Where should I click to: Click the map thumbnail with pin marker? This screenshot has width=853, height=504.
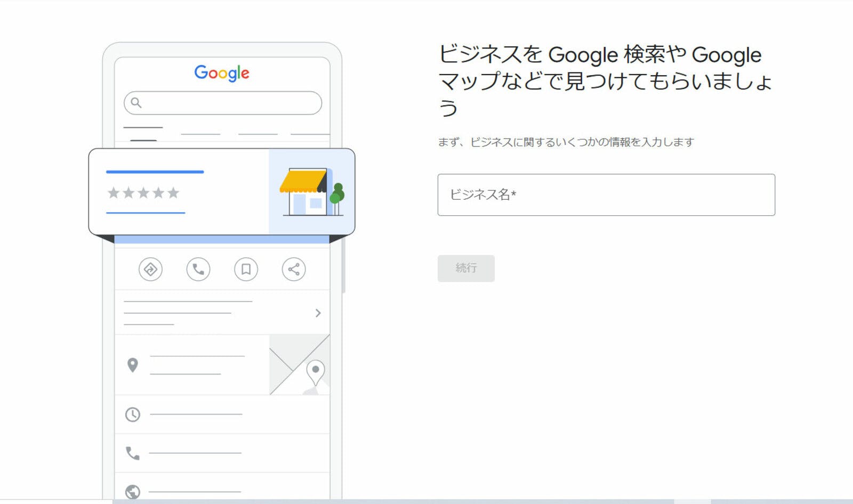(300, 364)
